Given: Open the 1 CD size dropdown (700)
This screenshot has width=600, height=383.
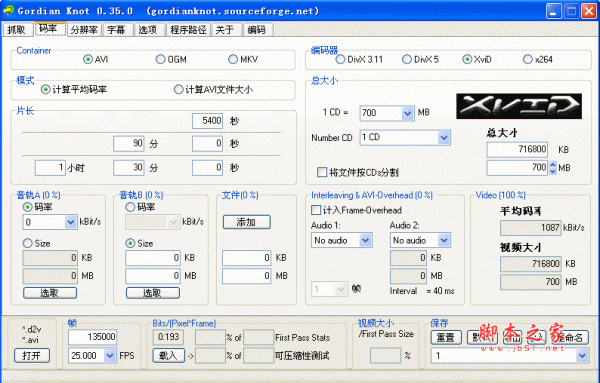Looking at the screenshot, I should [408, 113].
